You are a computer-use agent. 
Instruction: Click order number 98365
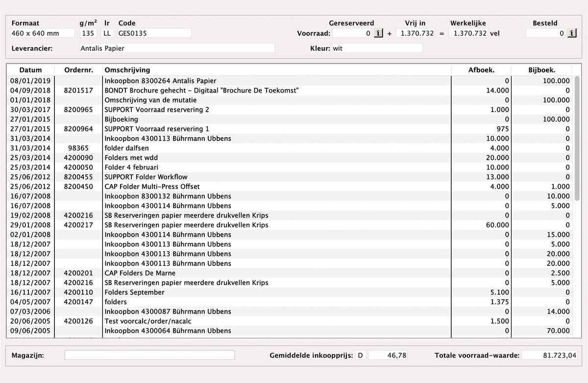coord(78,148)
